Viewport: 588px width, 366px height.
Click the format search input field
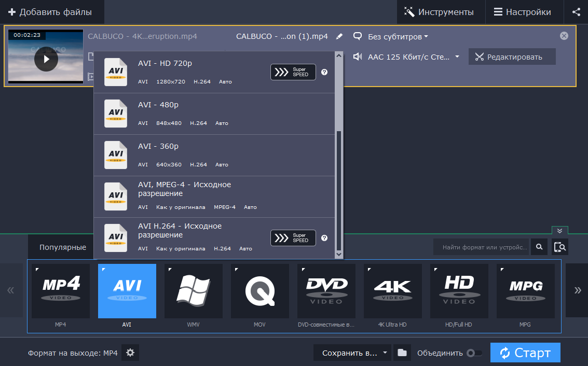coord(482,247)
